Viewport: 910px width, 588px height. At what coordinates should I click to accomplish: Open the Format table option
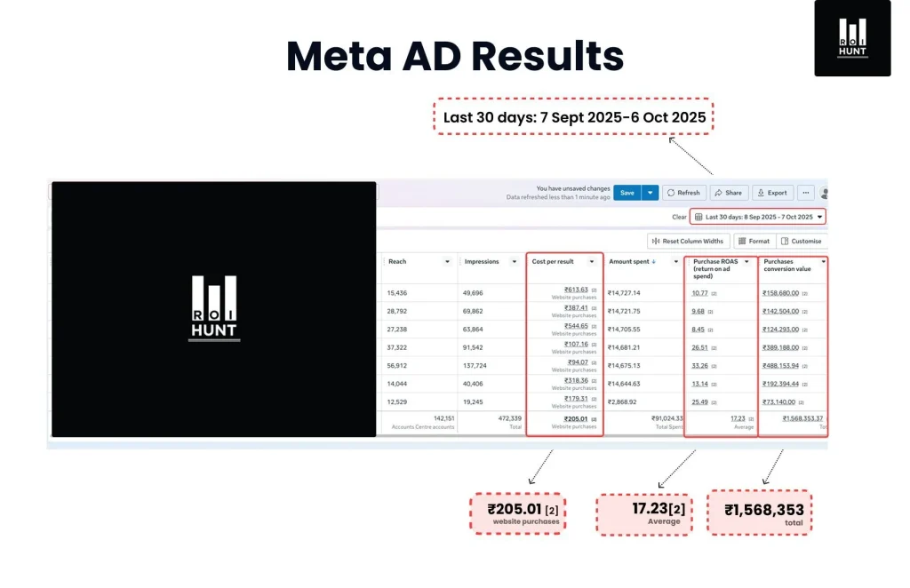point(754,241)
